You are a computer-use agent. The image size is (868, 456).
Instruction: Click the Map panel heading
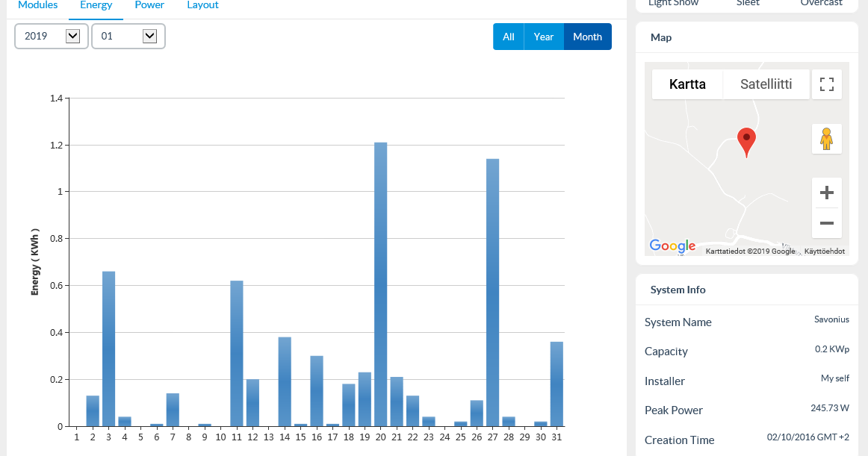pyautogui.click(x=661, y=37)
